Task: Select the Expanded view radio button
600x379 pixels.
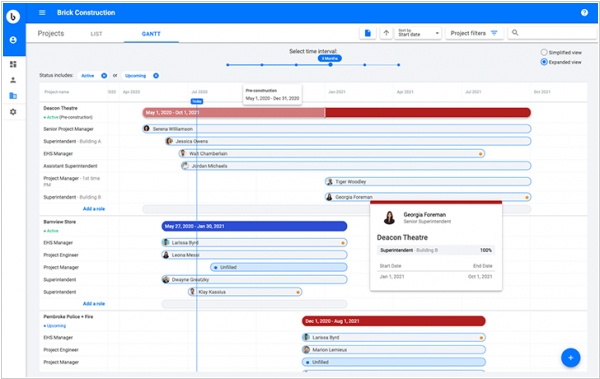Action: pyautogui.click(x=544, y=62)
